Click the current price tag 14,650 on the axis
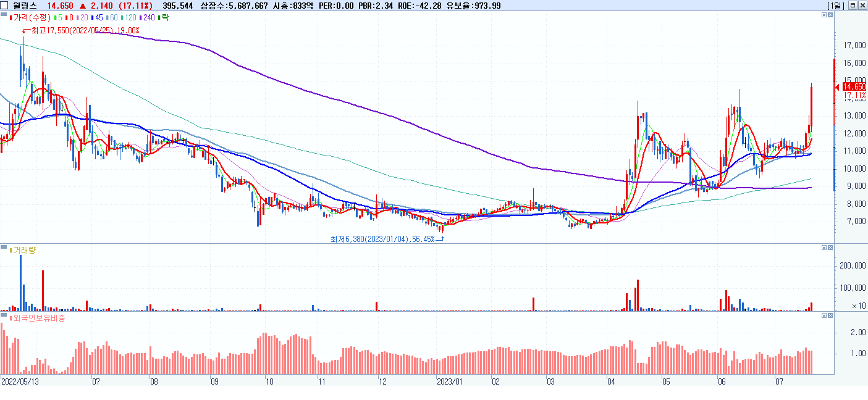The width and height of the screenshot is (868, 400). 855,87
